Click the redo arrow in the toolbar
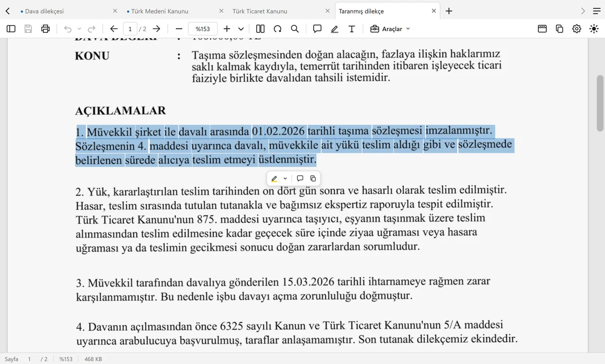This screenshot has height=364, width=605. tap(92, 29)
